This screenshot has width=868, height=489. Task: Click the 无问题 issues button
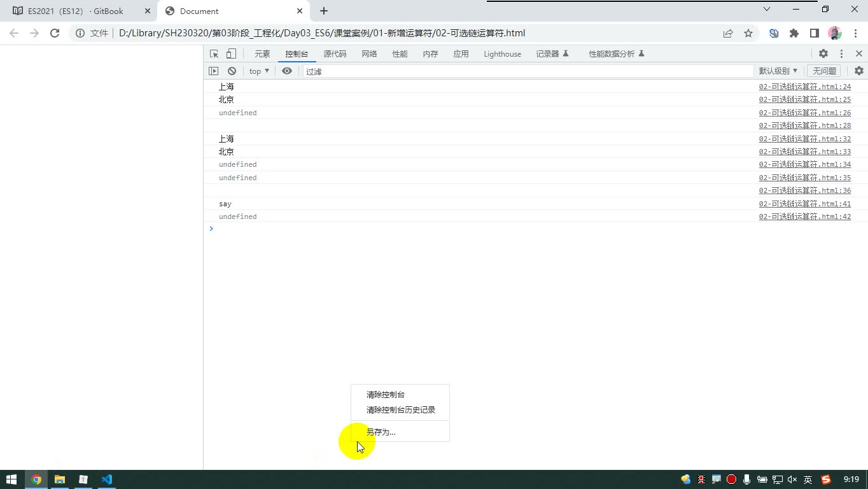click(x=824, y=71)
